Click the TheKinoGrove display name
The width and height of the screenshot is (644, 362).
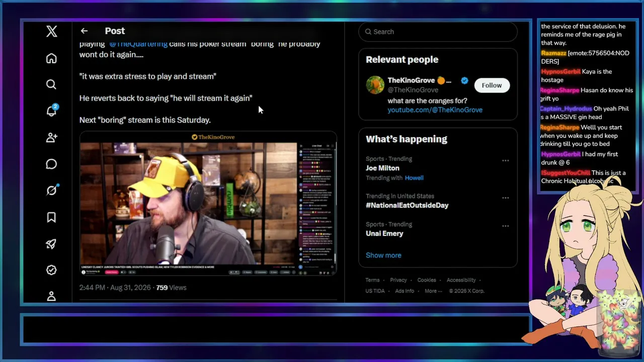click(x=420, y=80)
